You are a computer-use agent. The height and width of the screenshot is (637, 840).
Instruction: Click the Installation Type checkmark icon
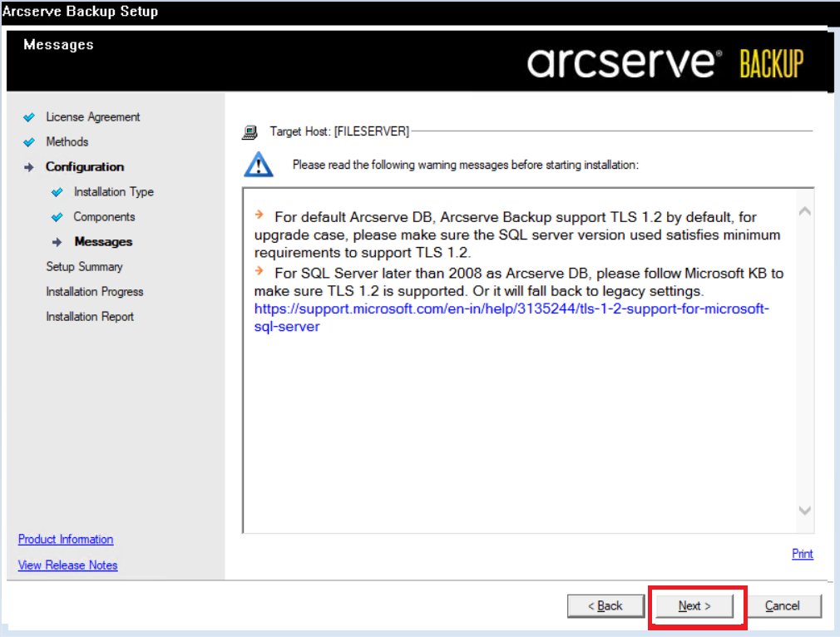pyautogui.click(x=57, y=192)
